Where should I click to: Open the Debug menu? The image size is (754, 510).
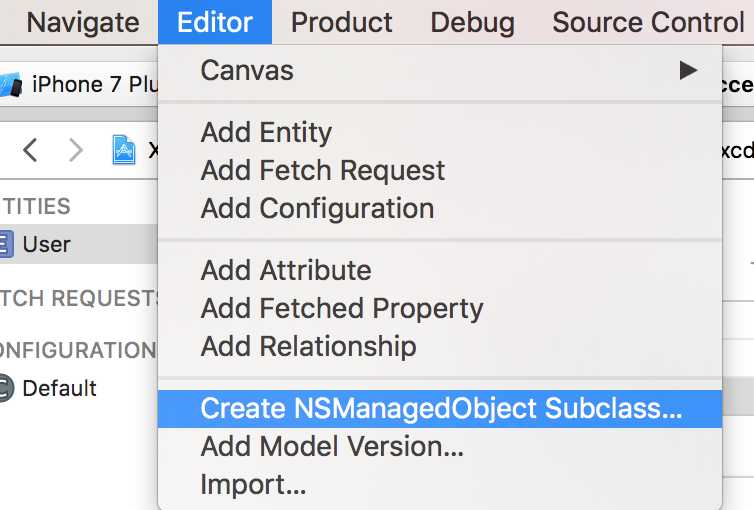click(x=472, y=23)
